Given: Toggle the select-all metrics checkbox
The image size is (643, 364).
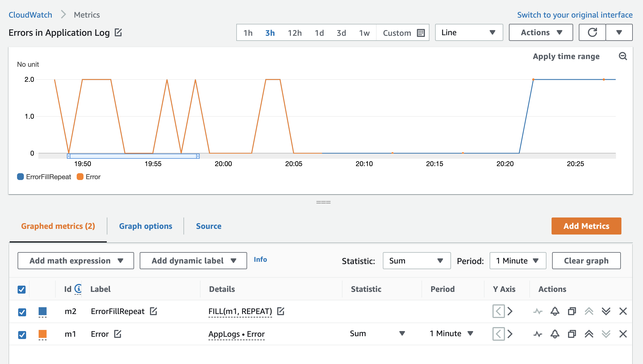Looking at the screenshot, I should [x=22, y=289].
